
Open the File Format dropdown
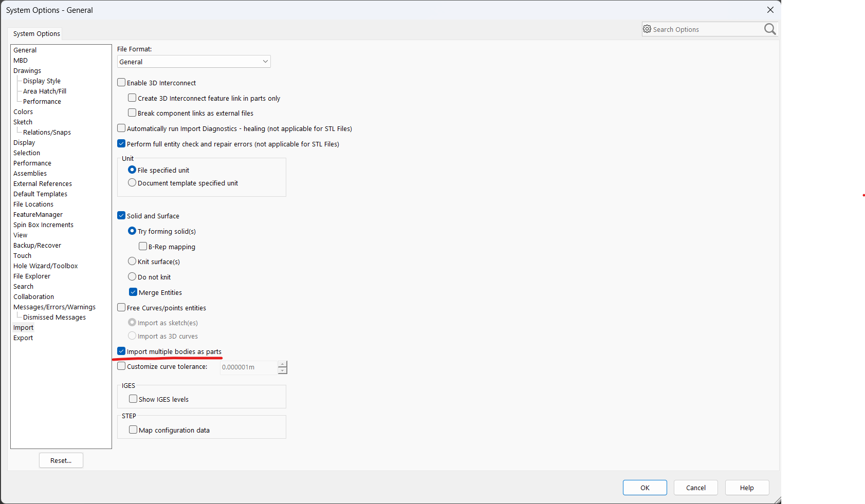pyautogui.click(x=194, y=62)
